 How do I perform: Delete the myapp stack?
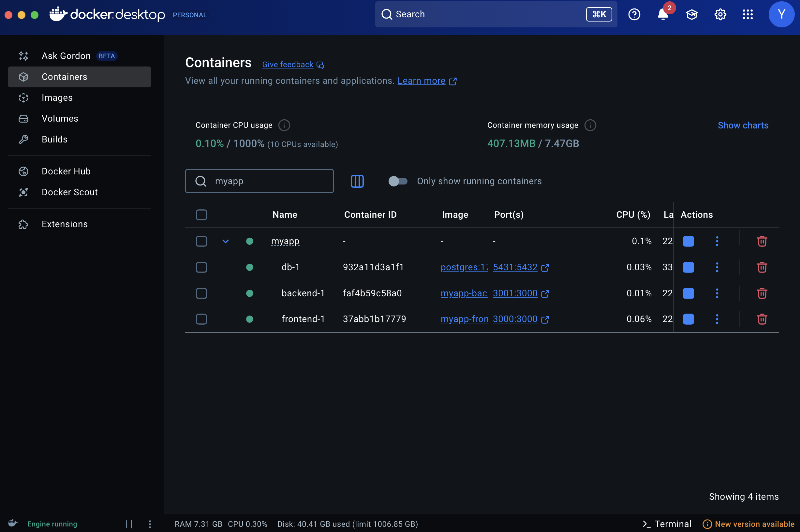[x=762, y=241]
